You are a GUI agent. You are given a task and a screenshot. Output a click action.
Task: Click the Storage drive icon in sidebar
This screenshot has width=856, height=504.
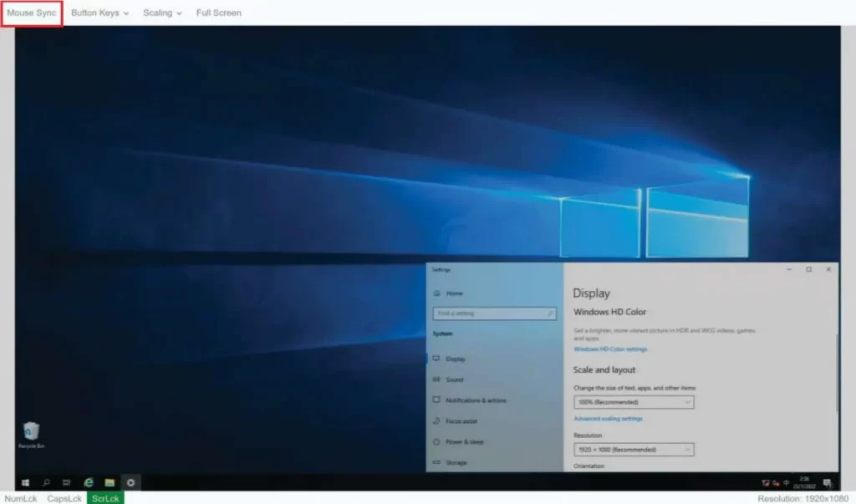tap(436, 462)
